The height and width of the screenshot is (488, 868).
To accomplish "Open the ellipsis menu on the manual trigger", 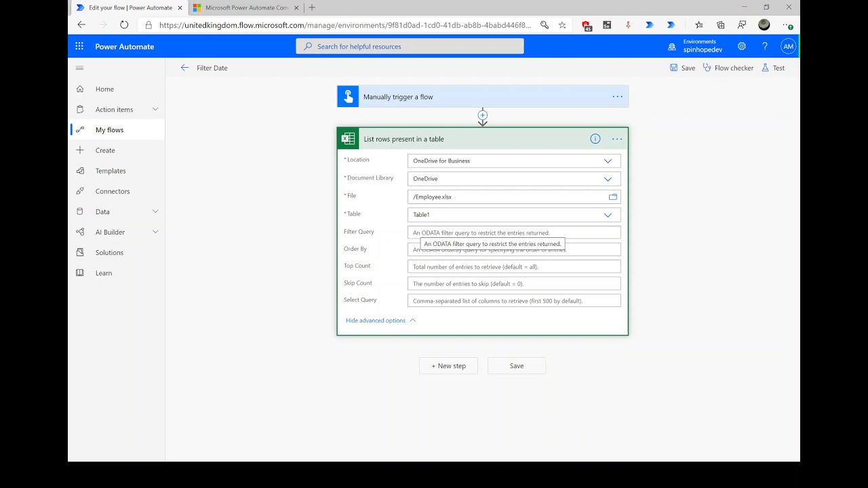I will [x=618, y=96].
